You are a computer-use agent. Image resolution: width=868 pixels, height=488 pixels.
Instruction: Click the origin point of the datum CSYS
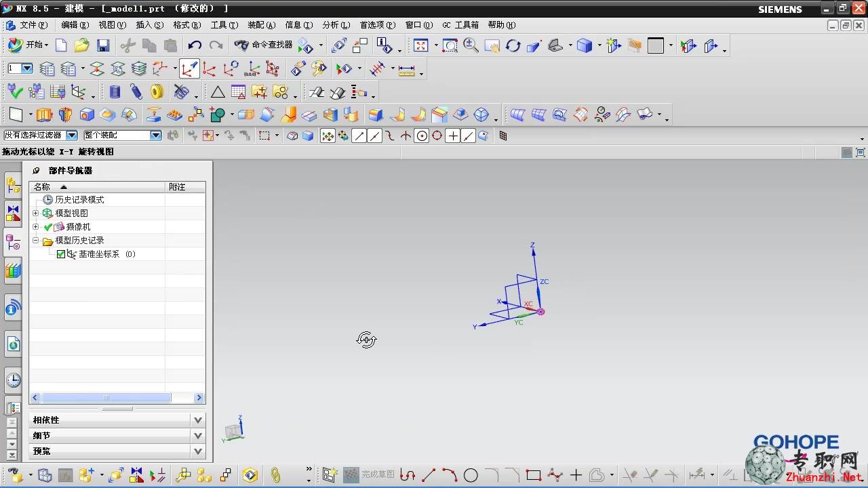(x=540, y=312)
